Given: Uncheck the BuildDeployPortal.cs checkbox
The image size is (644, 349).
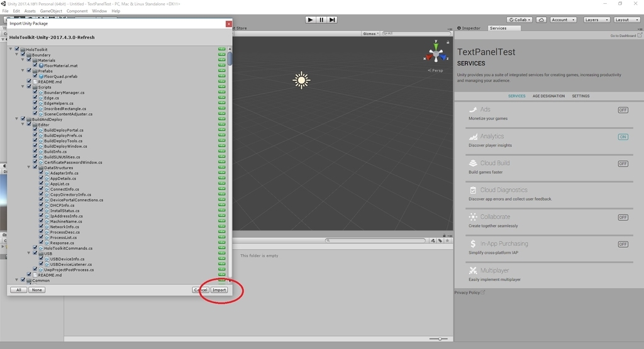Looking at the screenshot, I should pyautogui.click(x=35, y=130).
